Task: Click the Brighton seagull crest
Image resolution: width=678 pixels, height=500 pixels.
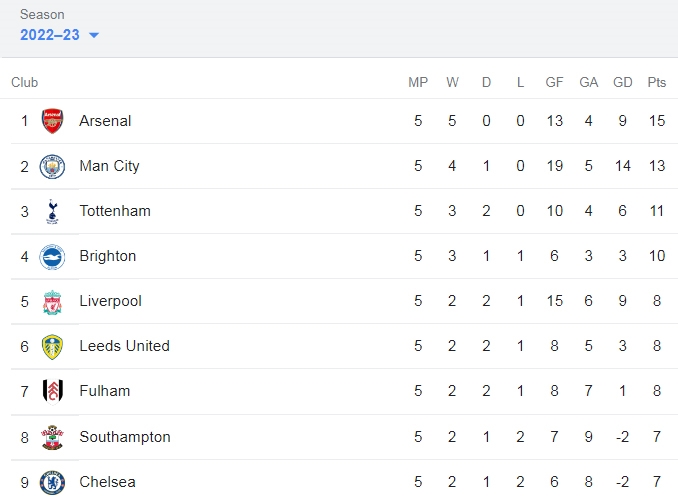Action: click(52, 257)
